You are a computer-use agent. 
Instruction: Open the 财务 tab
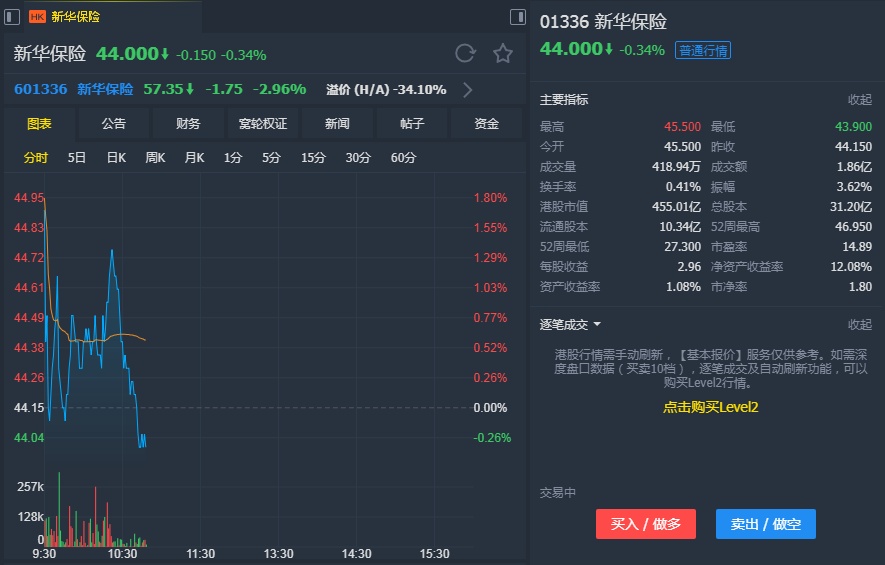[x=188, y=124]
